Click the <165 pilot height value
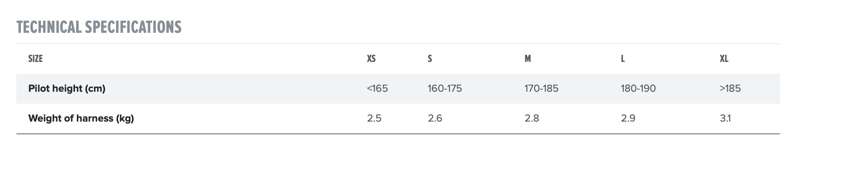The width and height of the screenshot is (868, 179). tap(377, 88)
